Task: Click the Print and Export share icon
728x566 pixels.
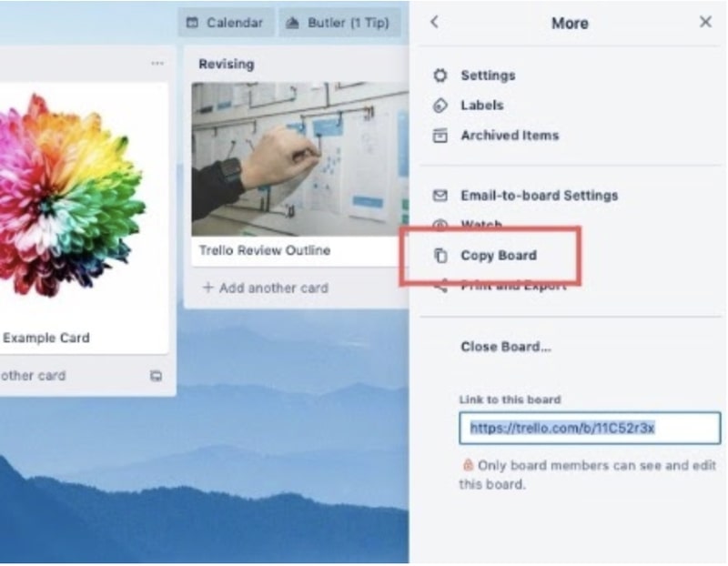Action: tap(440, 286)
